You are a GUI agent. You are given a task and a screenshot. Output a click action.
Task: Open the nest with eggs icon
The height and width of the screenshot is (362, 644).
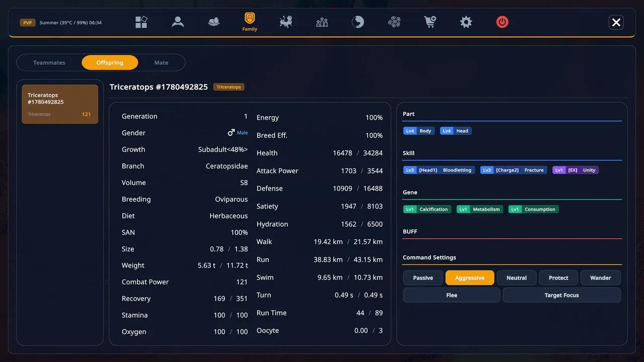214,22
